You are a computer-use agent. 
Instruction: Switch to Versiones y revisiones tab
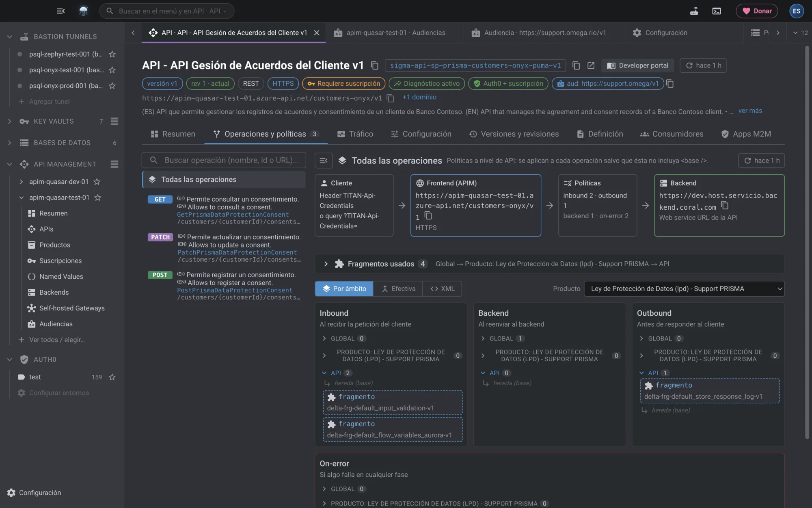(514, 134)
